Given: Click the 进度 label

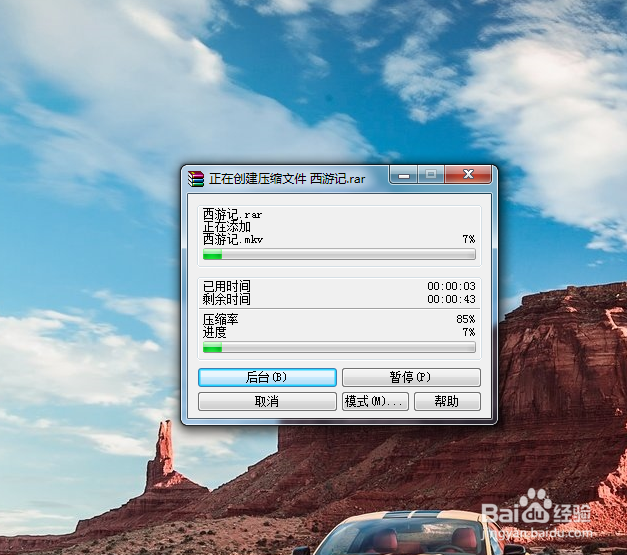Looking at the screenshot, I should click(x=215, y=332).
